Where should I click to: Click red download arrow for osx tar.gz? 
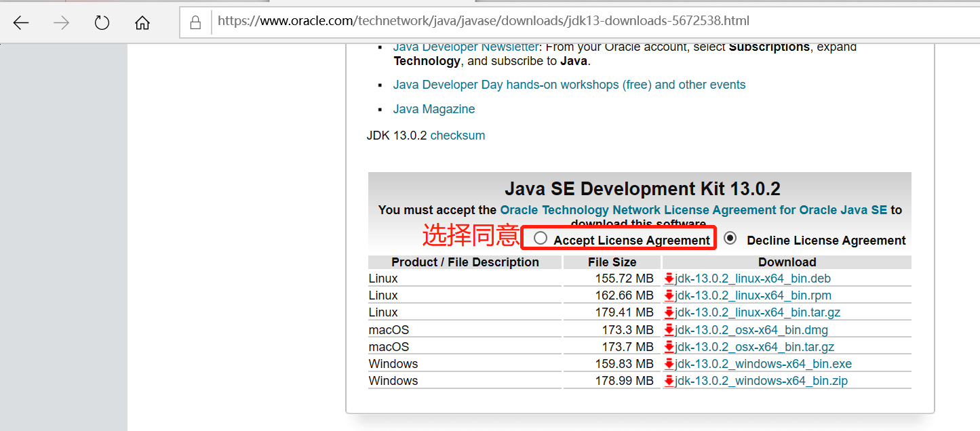tap(669, 347)
